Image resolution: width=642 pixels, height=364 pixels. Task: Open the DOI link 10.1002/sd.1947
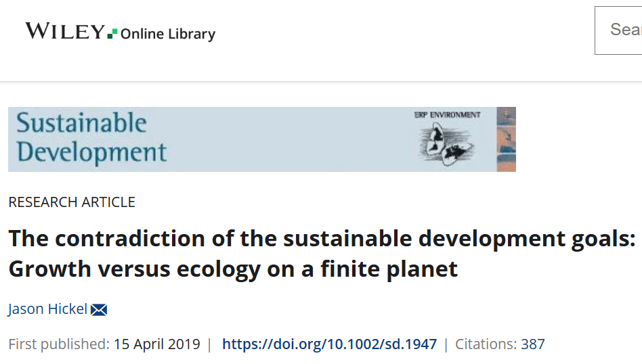tap(329, 344)
